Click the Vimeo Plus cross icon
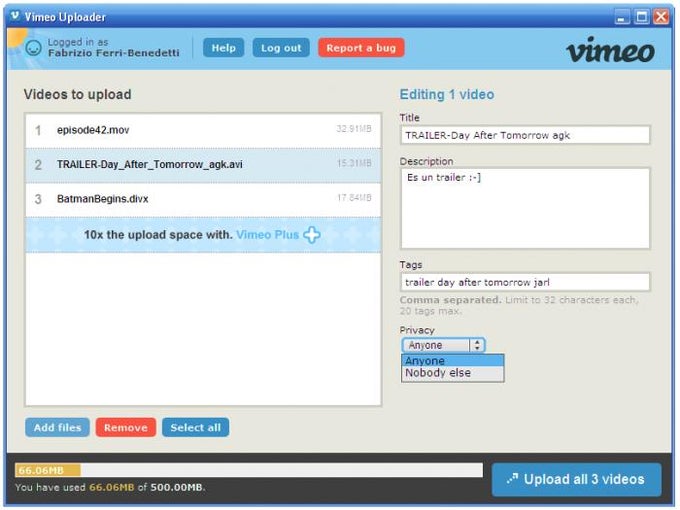680x510 pixels. (x=312, y=235)
